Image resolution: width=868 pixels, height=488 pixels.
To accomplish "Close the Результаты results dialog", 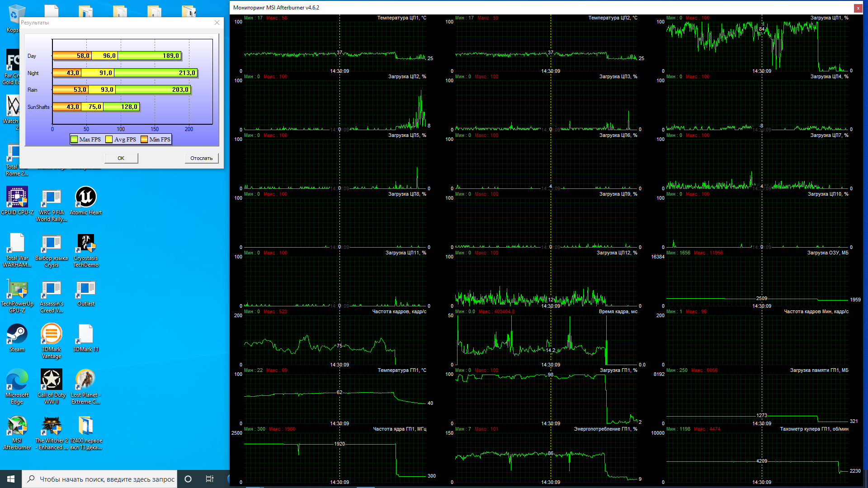I will click(x=217, y=23).
